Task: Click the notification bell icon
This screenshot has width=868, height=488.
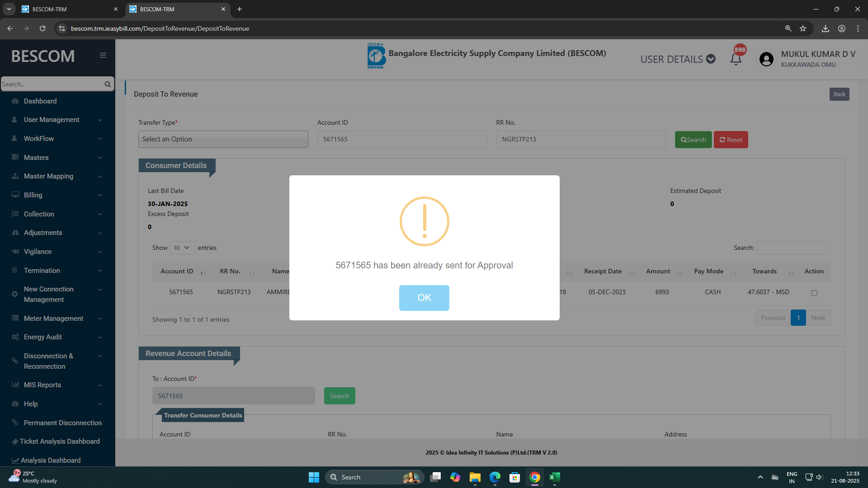Action: coord(736,59)
